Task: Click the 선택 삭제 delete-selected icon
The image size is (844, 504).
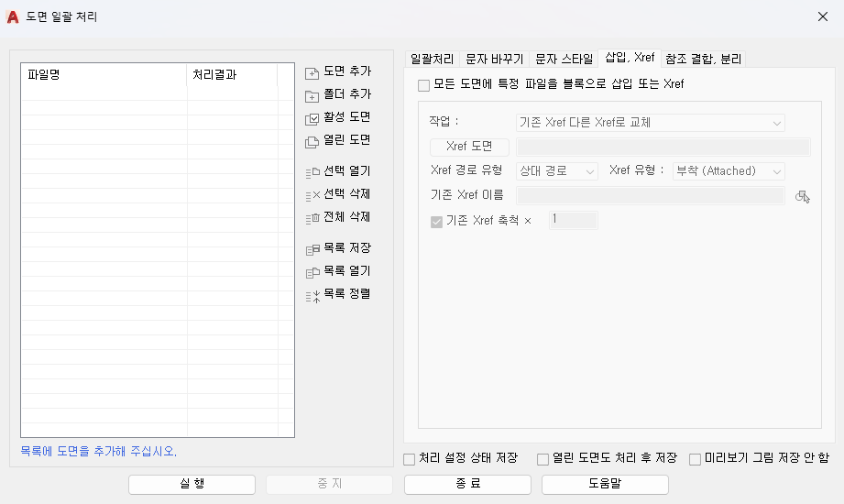Action: click(312, 195)
